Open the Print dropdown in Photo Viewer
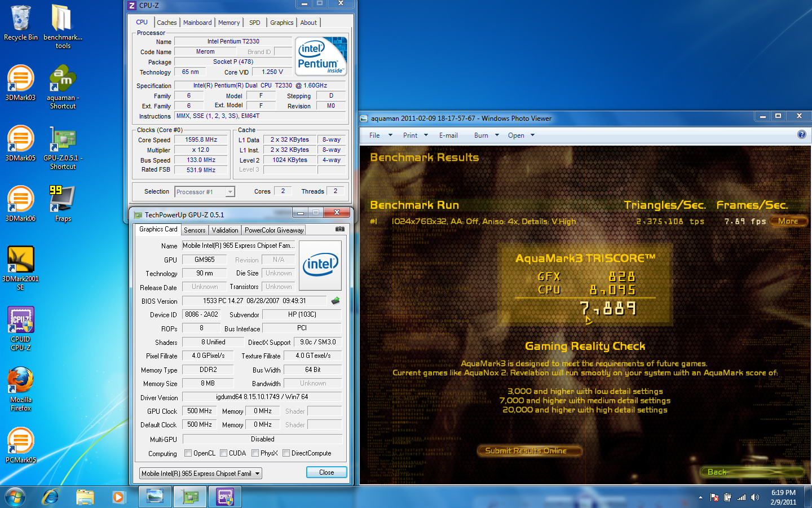812x508 pixels. tap(416, 135)
